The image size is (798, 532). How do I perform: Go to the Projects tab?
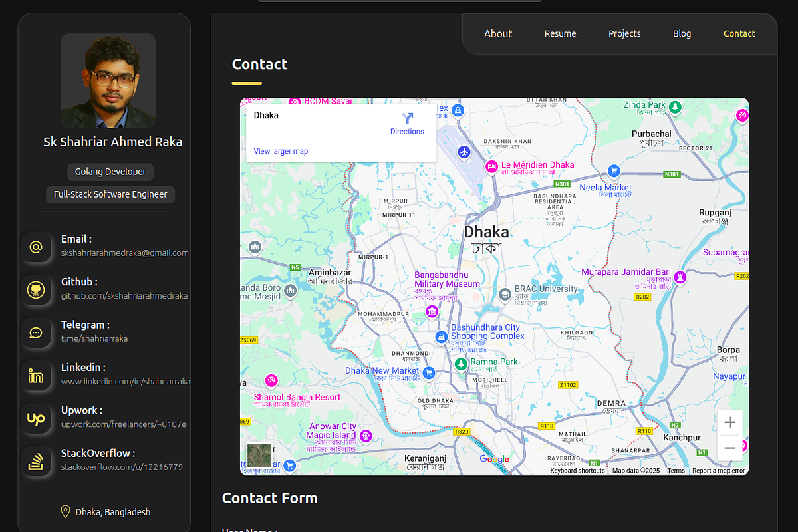pyautogui.click(x=624, y=33)
